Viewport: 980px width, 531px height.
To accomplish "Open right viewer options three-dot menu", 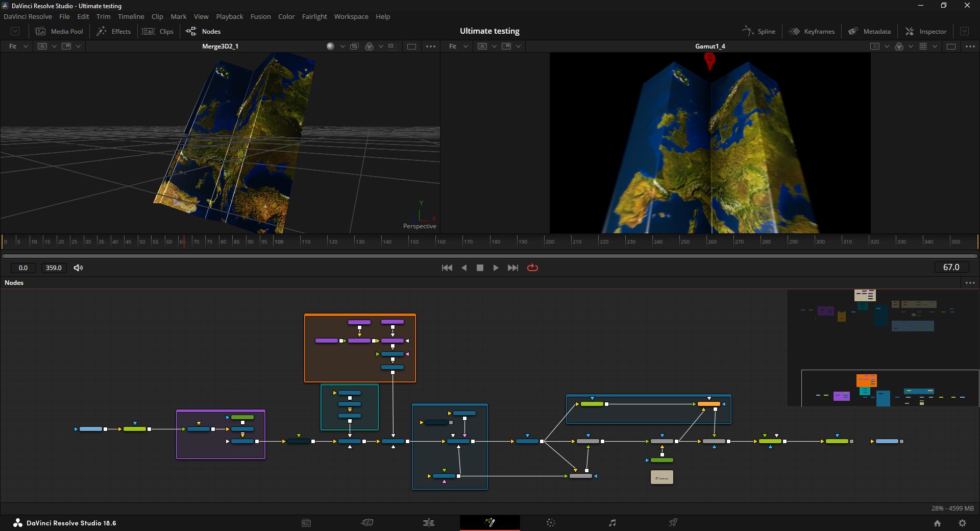I will tap(970, 46).
